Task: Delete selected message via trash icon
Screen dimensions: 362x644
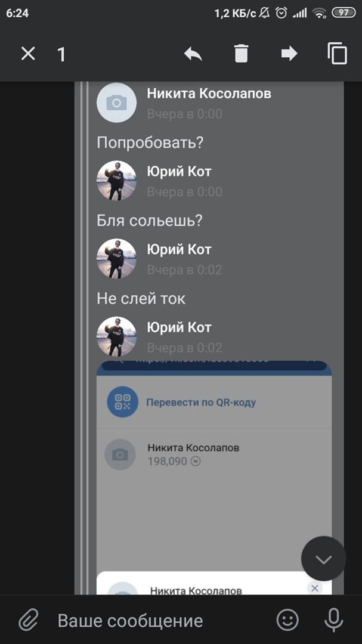Action: pos(241,54)
